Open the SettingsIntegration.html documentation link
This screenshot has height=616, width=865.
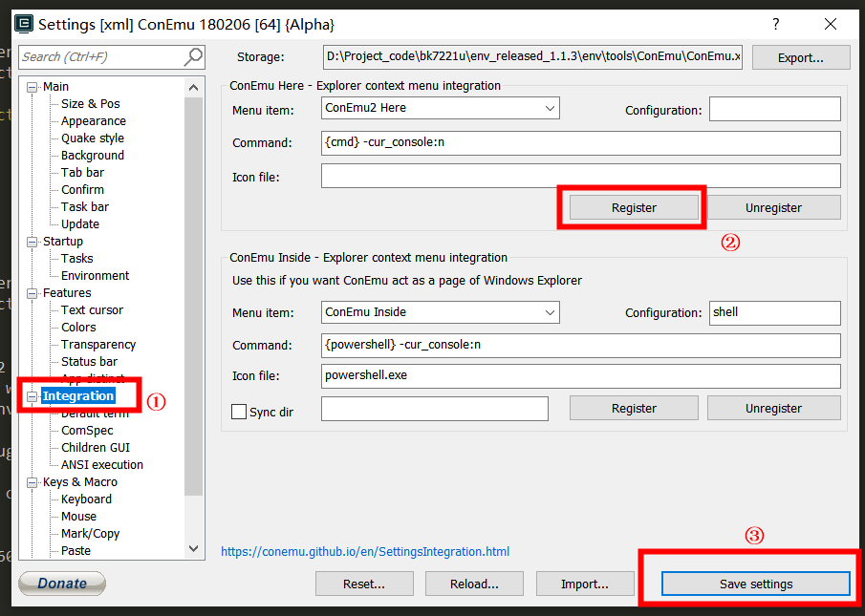(x=365, y=552)
